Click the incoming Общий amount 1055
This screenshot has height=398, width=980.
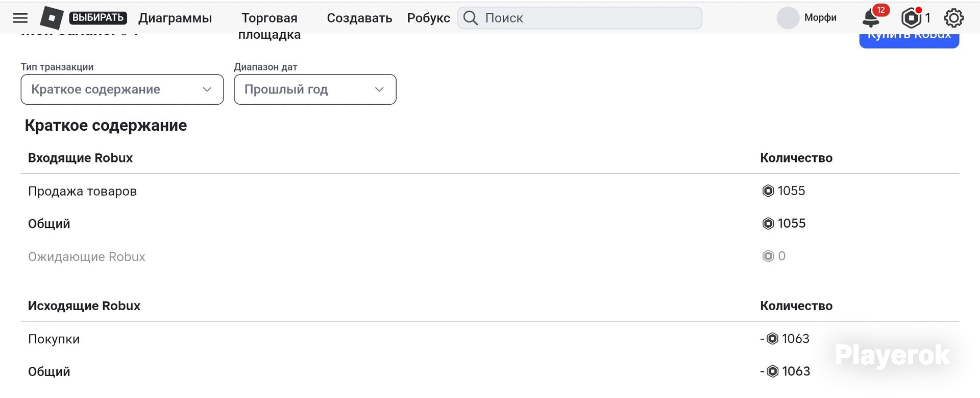pyautogui.click(x=783, y=223)
